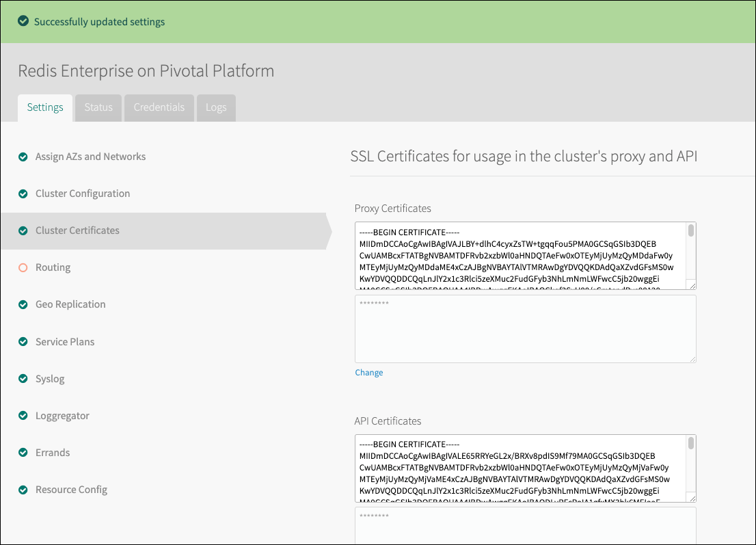The width and height of the screenshot is (756, 545).
Task: Click the success checkmark in green banner
Action: (23, 21)
